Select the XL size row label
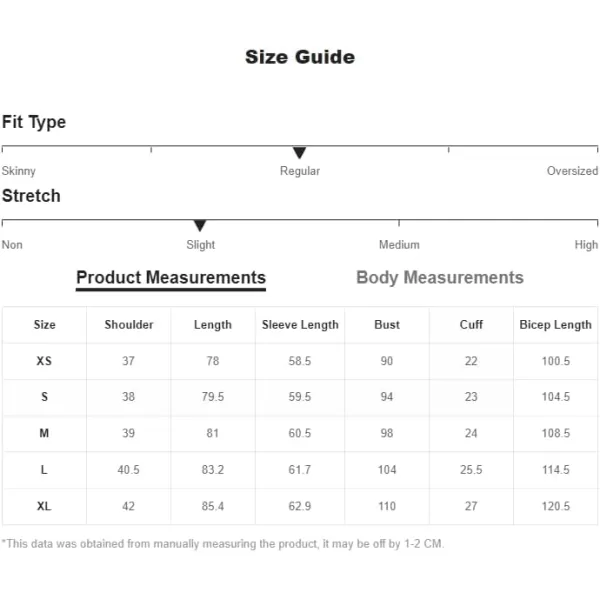600x600 pixels. coord(44,506)
